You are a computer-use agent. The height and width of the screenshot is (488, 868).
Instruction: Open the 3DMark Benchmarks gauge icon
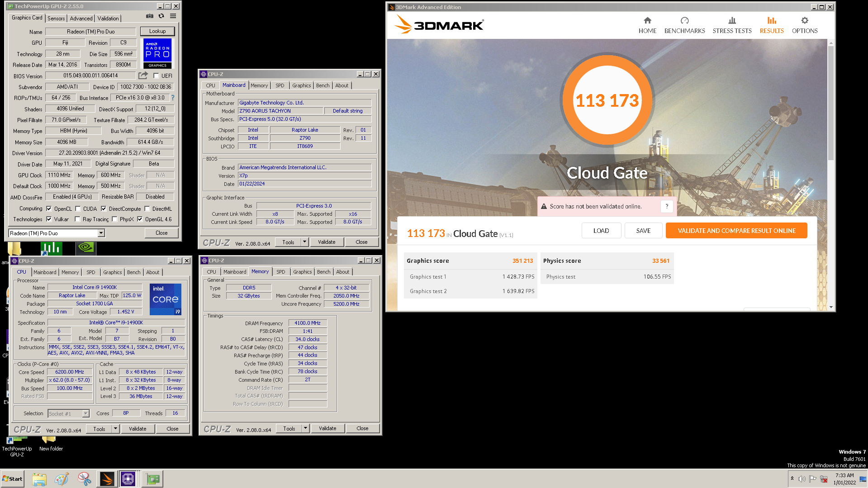click(x=684, y=20)
